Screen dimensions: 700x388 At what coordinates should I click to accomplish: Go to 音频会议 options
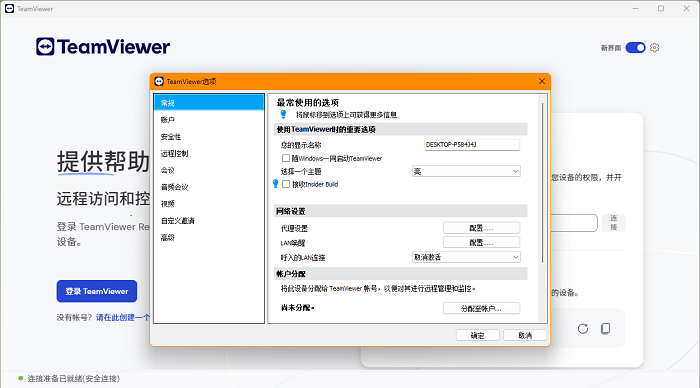[209, 187]
